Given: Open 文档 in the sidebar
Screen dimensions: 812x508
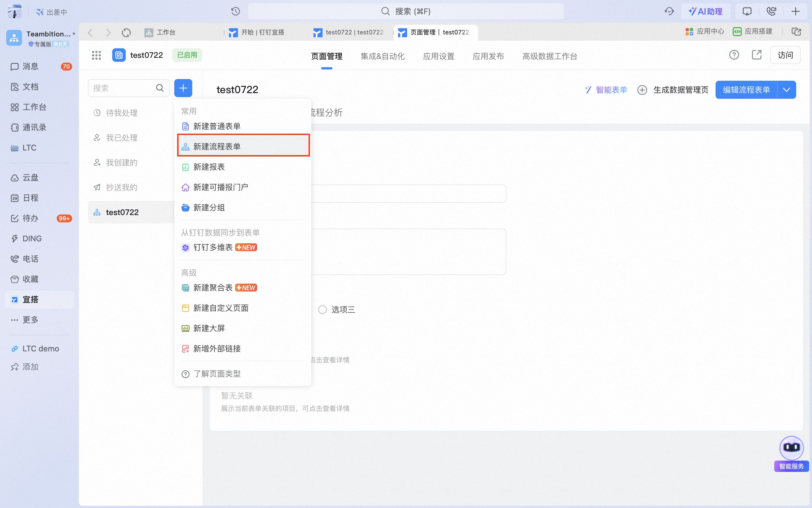Looking at the screenshot, I should tap(39, 87).
